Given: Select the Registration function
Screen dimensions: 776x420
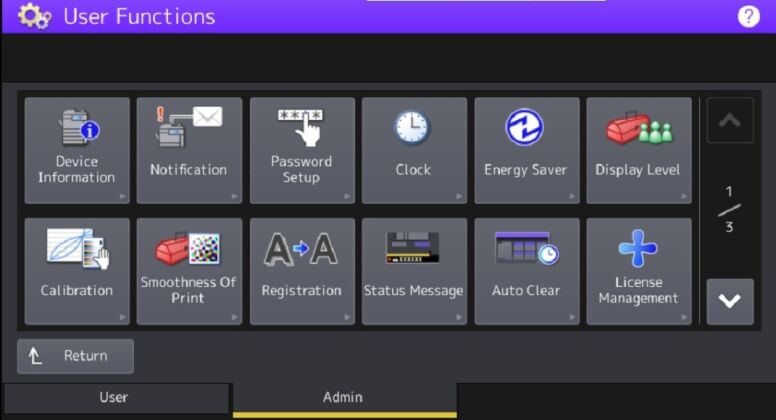Looking at the screenshot, I should 301,271.
